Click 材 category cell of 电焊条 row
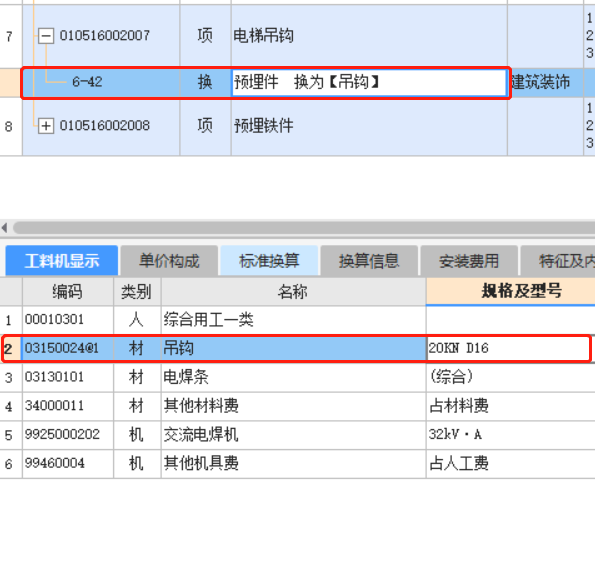The height and width of the screenshot is (573, 595). pos(137,378)
